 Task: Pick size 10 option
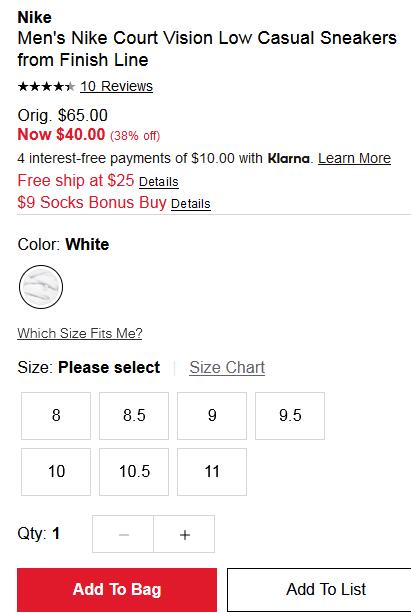coord(56,472)
